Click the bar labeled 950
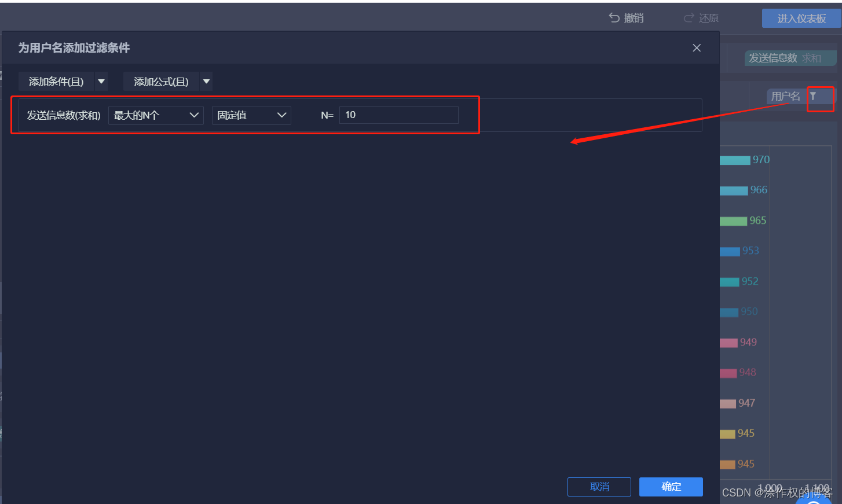Image resolution: width=842 pixels, height=504 pixels. click(729, 312)
